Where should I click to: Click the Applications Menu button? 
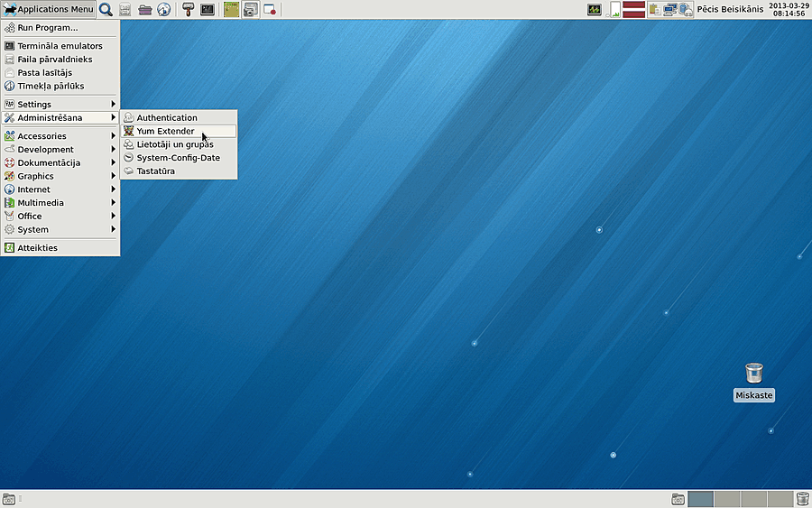[x=48, y=9]
